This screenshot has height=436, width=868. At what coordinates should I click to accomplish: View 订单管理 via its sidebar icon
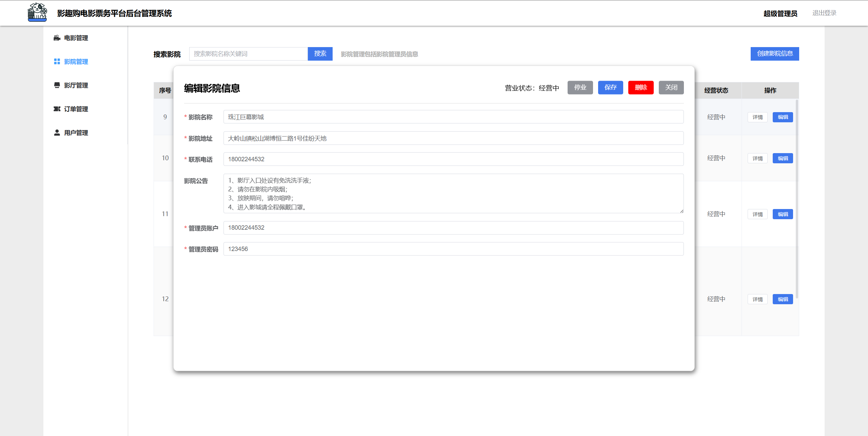tap(57, 109)
